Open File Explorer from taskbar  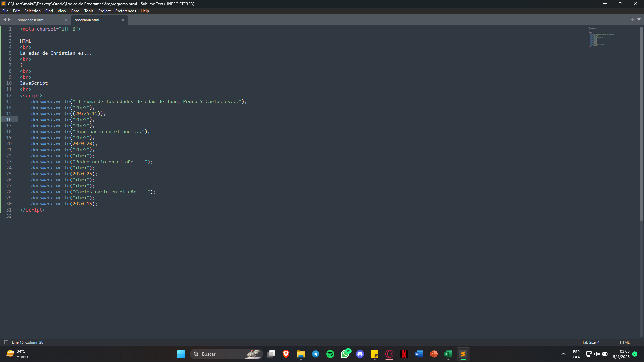pyautogui.click(x=301, y=354)
